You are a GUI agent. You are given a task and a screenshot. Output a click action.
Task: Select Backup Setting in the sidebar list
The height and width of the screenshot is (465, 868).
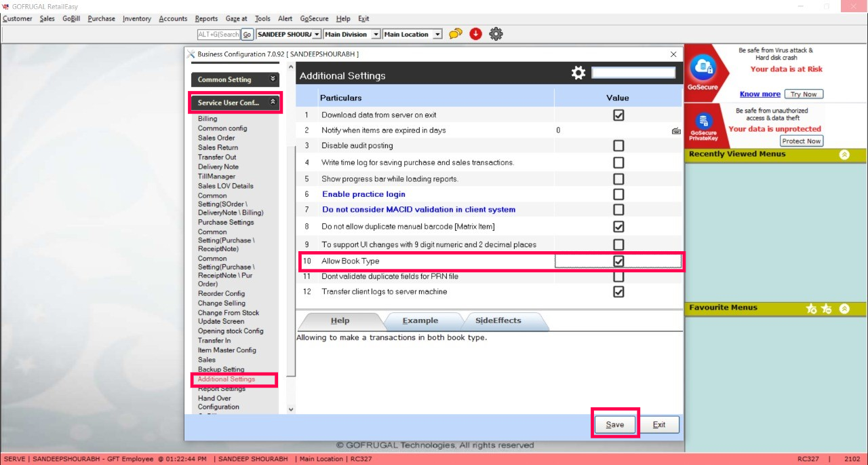tap(221, 369)
